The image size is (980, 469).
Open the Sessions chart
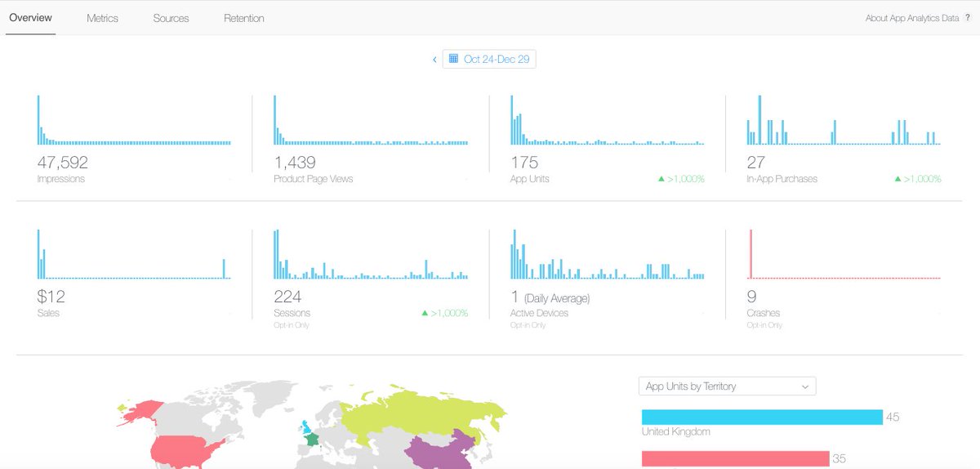click(x=371, y=254)
